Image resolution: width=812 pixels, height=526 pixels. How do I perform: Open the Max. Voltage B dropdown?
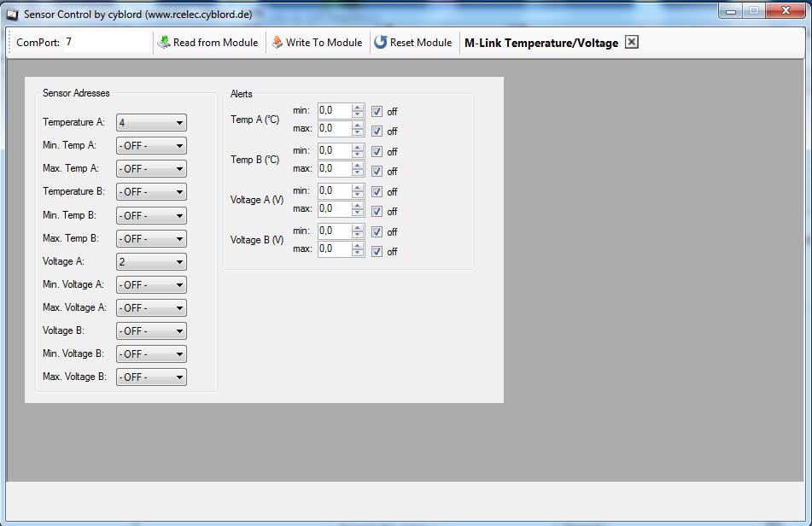point(151,377)
